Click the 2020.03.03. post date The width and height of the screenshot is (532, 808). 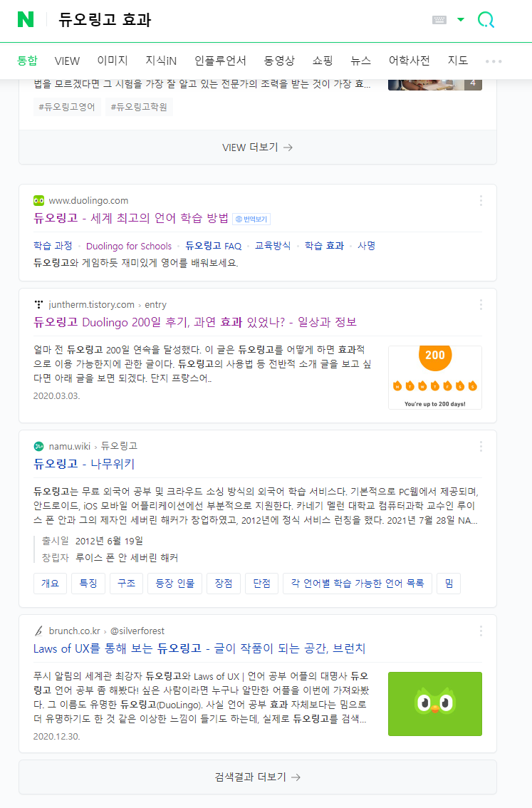coord(57,395)
